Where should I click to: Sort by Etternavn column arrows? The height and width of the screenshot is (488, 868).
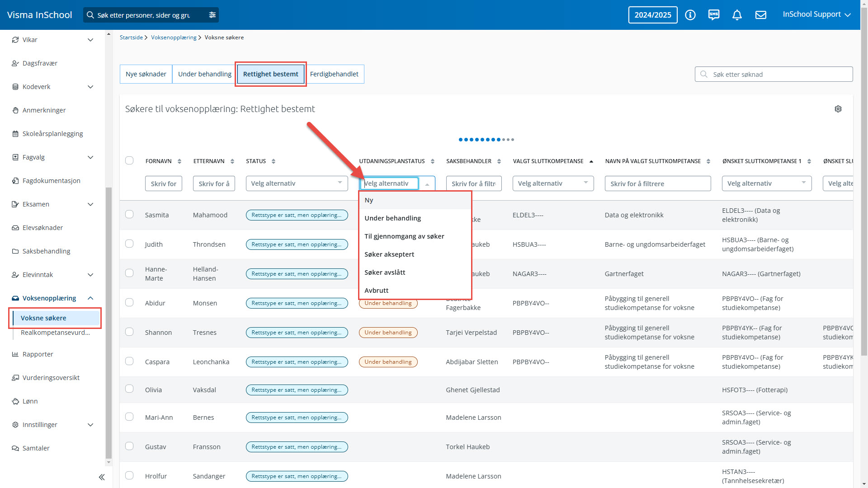pos(232,161)
